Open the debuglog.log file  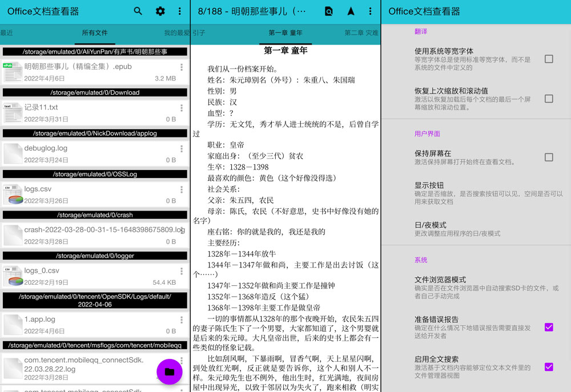click(x=95, y=153)
